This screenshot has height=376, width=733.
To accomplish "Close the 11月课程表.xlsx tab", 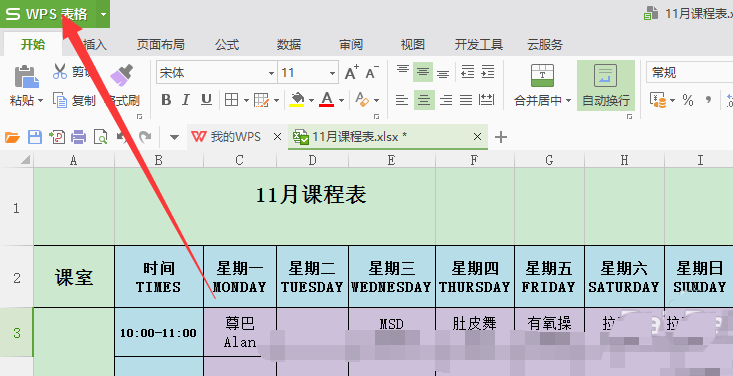I will coord(477,137).
